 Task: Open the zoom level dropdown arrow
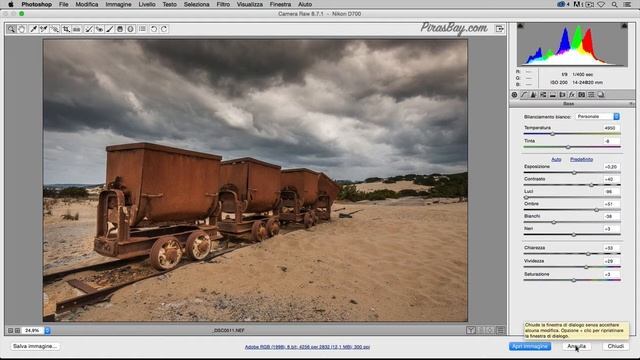pos(47,330)
